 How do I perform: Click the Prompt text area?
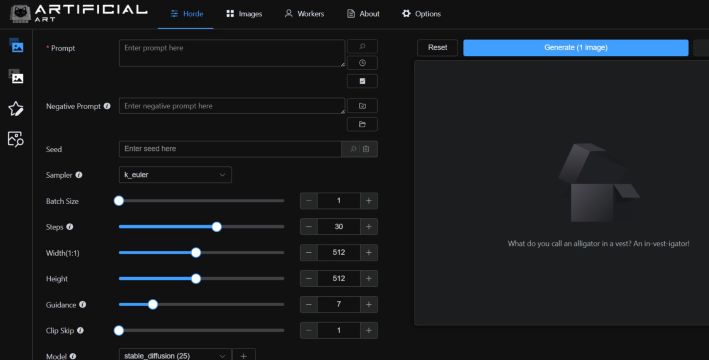(232, 53)
